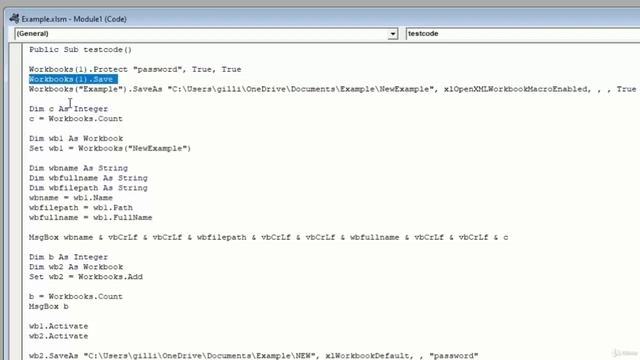The width and height of the screenshot is (640, 360).
Task: Click the wb2.Activate line
Action: [x=58, y=336]
